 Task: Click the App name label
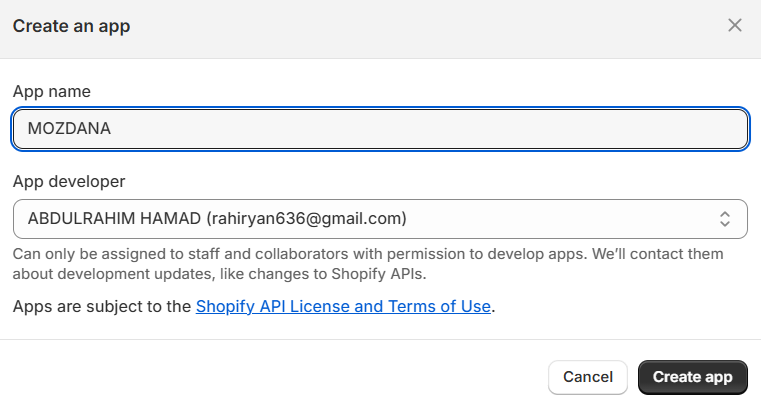point(51,91)
